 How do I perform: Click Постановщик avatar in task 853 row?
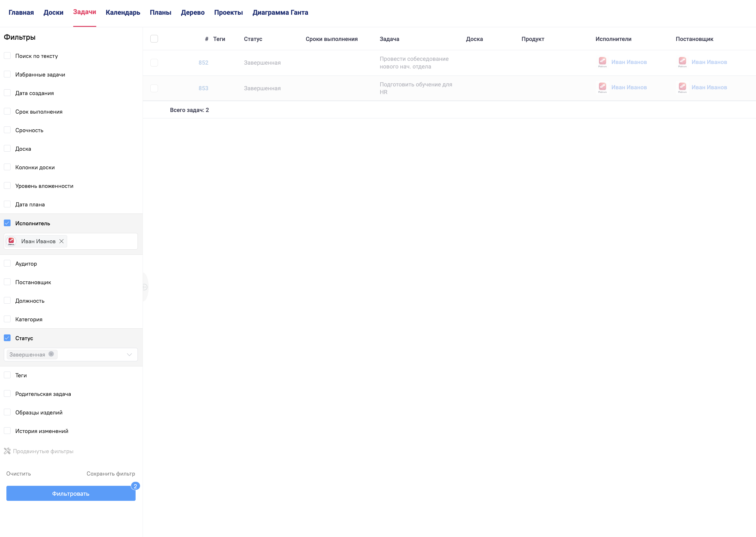tap(682, 87)
